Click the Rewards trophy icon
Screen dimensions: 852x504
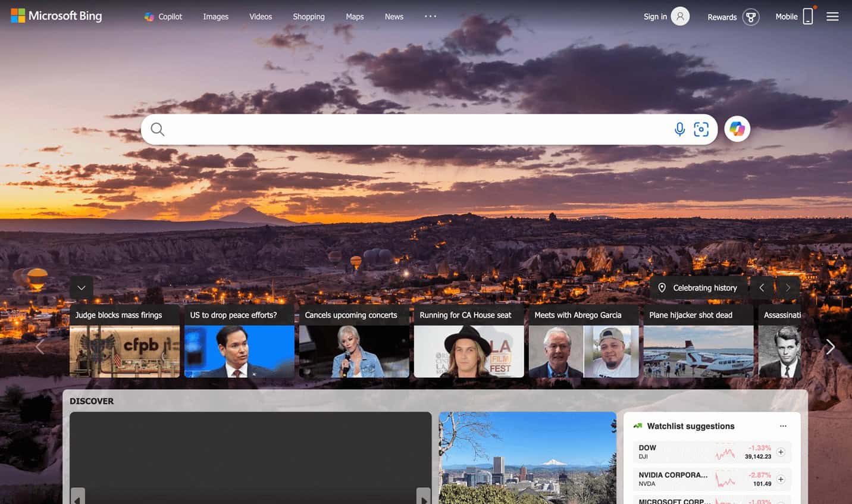point(751,17)
